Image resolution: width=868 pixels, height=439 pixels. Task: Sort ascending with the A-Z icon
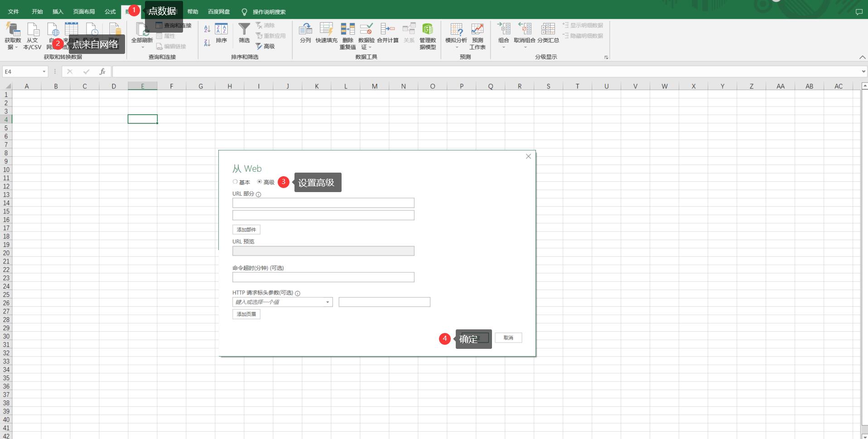pos(207,29)
